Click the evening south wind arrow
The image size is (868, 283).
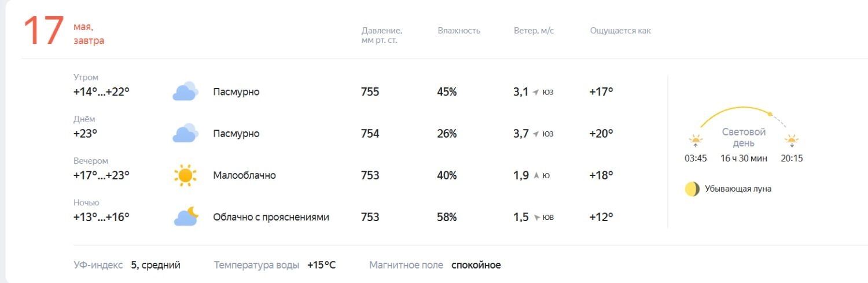536,175
